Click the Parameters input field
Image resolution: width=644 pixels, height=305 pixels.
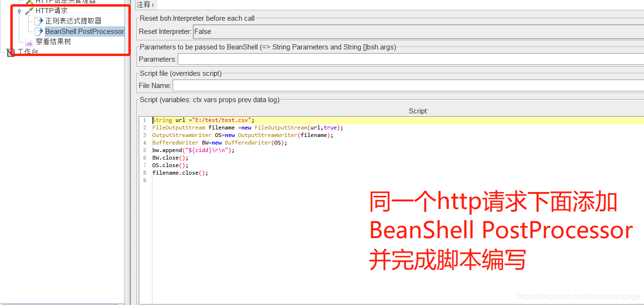pos(329,59)
